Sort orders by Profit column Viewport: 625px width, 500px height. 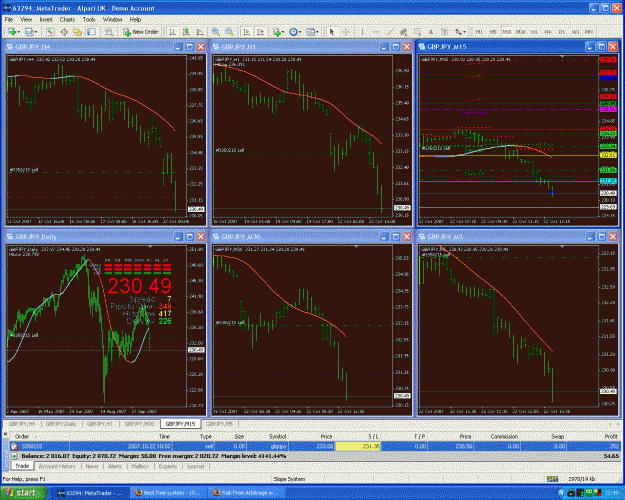pos(611,437)
